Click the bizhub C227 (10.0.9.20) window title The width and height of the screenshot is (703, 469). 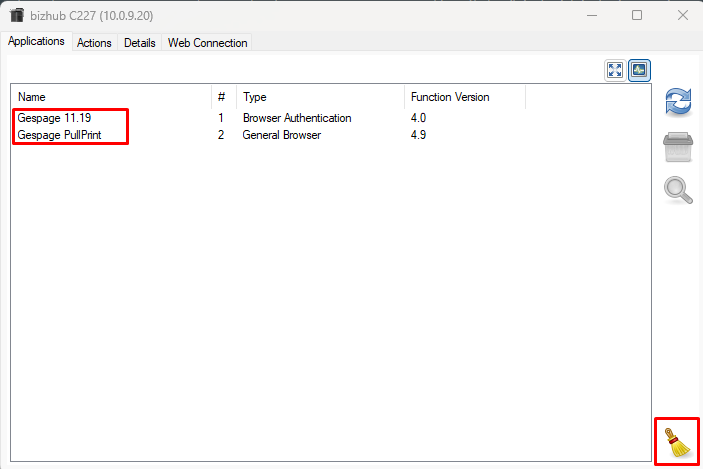91,16
